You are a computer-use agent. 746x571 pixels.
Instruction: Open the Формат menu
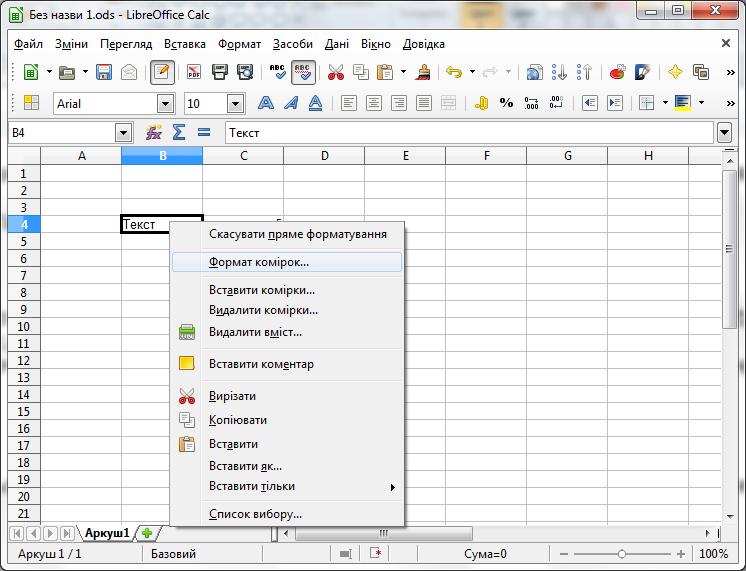[239, 44]
